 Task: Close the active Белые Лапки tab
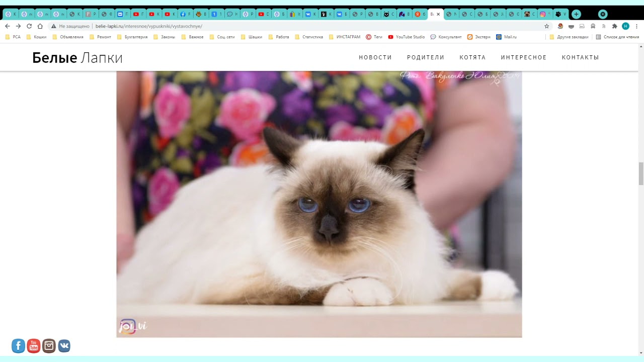pos(438,14)
